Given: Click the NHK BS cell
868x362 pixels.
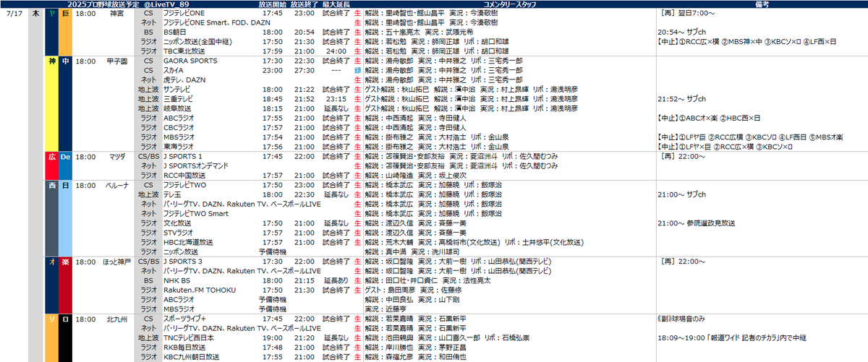Looking at the screenshot, I should tap(177, 280).
